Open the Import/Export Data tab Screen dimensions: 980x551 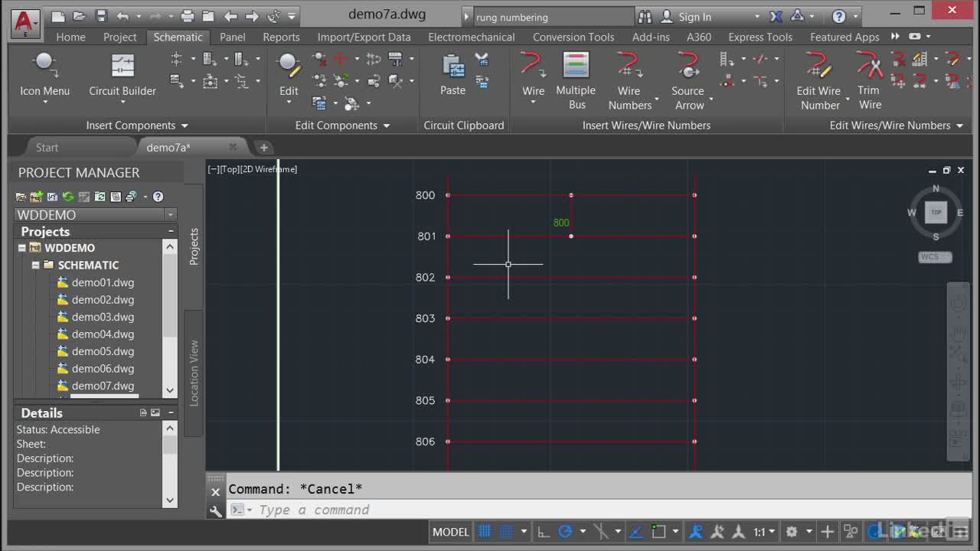(364, 37)
